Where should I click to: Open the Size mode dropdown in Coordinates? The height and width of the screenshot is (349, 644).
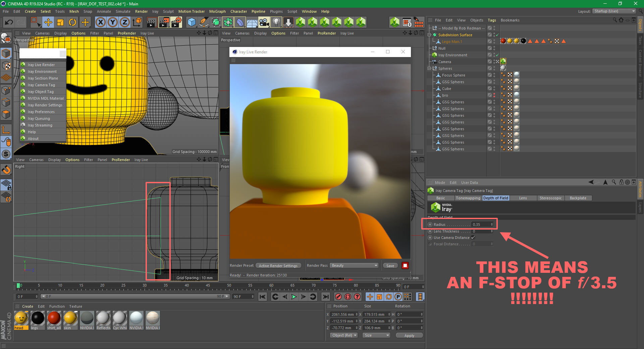[377, 335]
